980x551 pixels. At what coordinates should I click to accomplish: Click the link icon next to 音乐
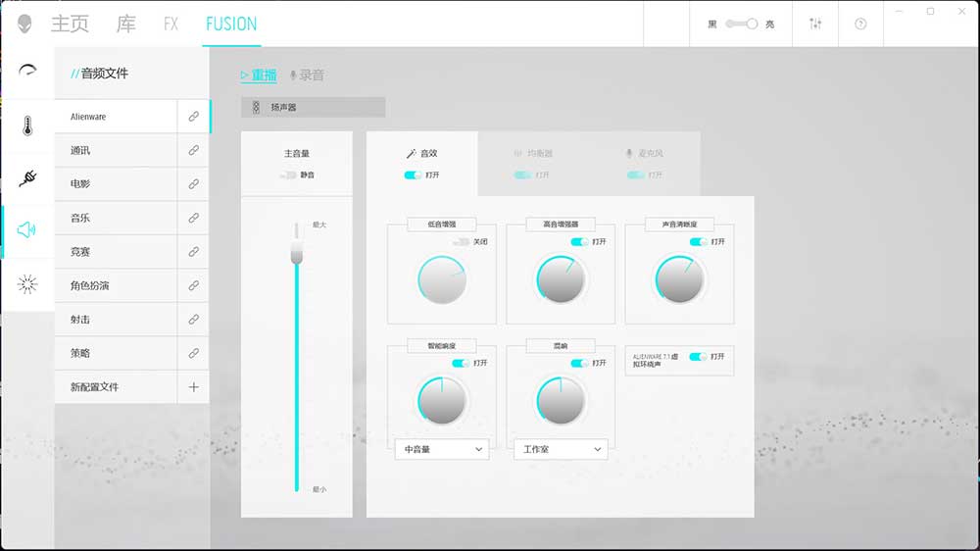(194, 218)
